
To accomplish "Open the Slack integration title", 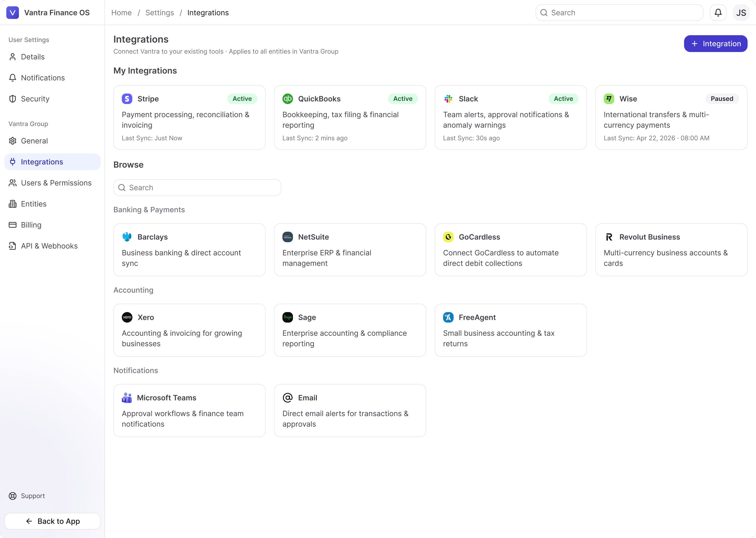I will 468,99.
